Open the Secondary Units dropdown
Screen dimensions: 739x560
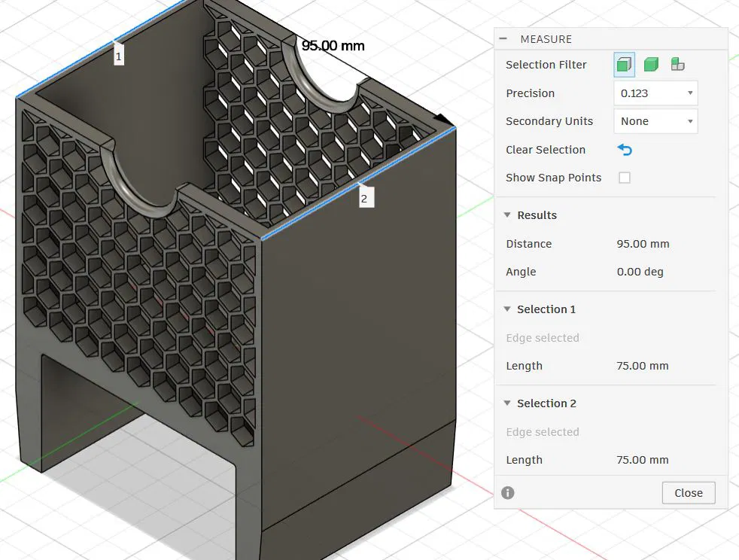click(x=655, y=121)
